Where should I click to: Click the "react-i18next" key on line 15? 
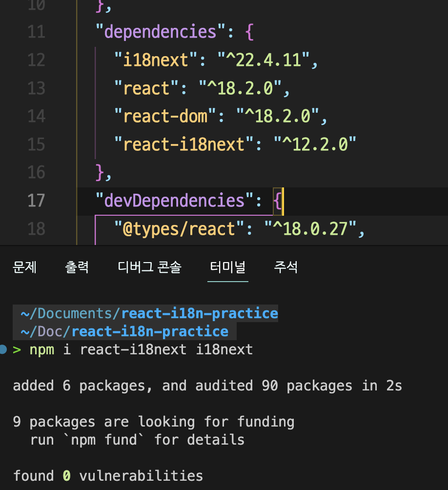pyautogui.click(x=183, y=144)
